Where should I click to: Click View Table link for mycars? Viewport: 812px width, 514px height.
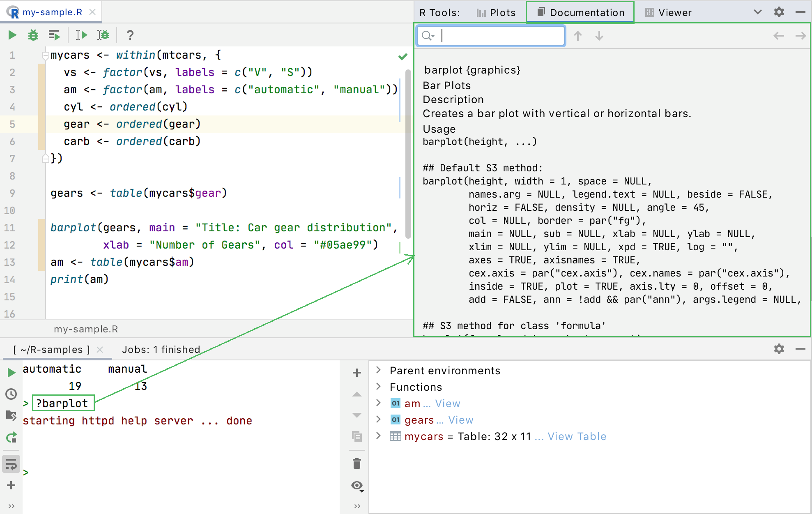[x=577, y=436]
